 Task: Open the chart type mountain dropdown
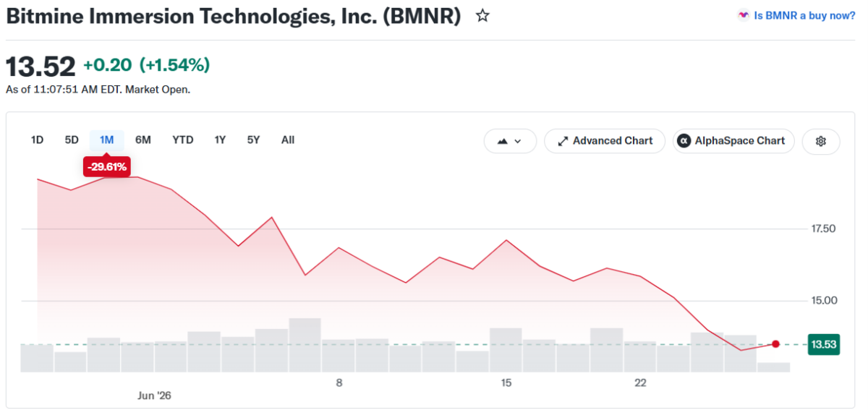click(510, 141)
